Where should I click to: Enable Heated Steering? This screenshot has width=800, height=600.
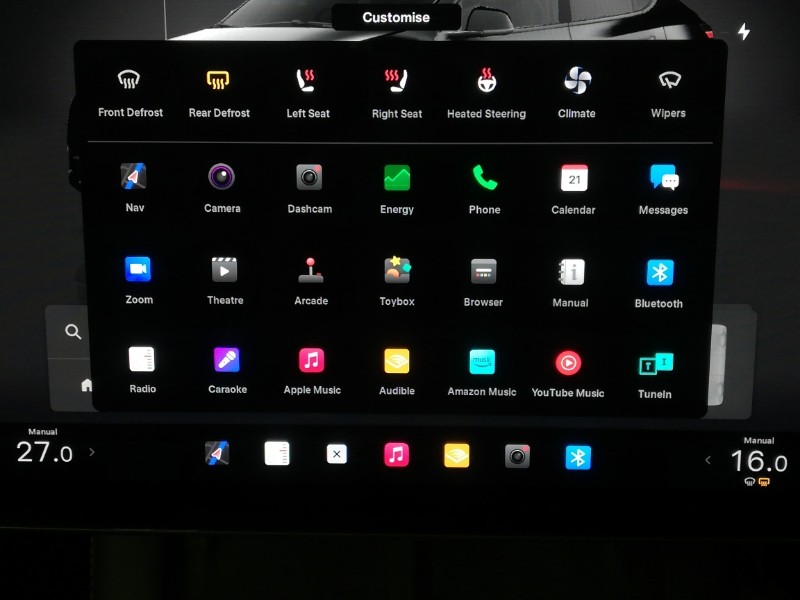(486, 81)
